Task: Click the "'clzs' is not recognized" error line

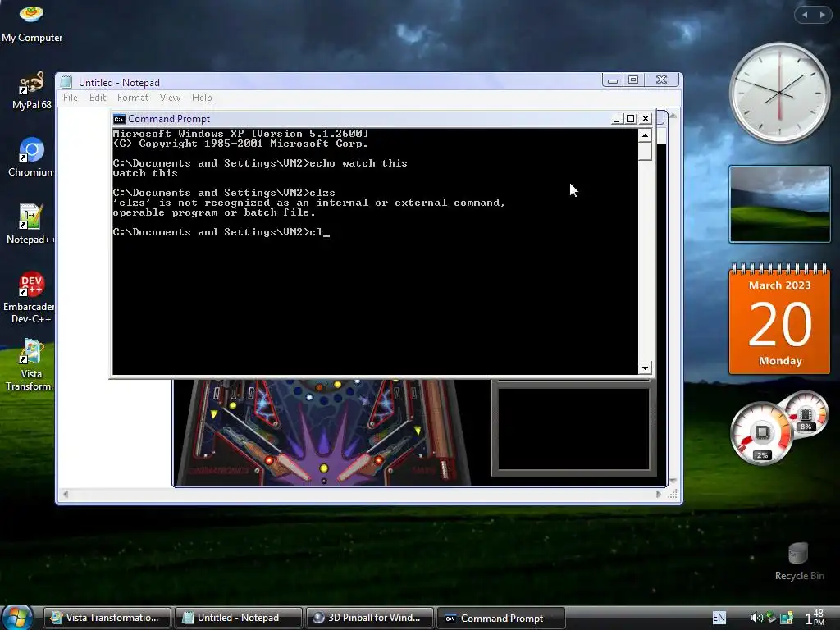Action: [309, 203]
